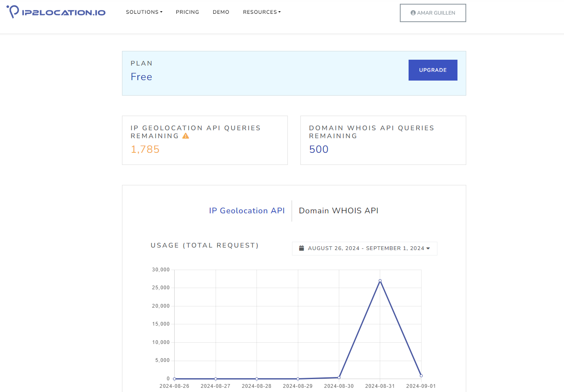Click the user avatar icon beside Amar Guillen
Image resolution: width=564 pixels, height=392 pixels.
pyautogui.click(x=413, y=13)
